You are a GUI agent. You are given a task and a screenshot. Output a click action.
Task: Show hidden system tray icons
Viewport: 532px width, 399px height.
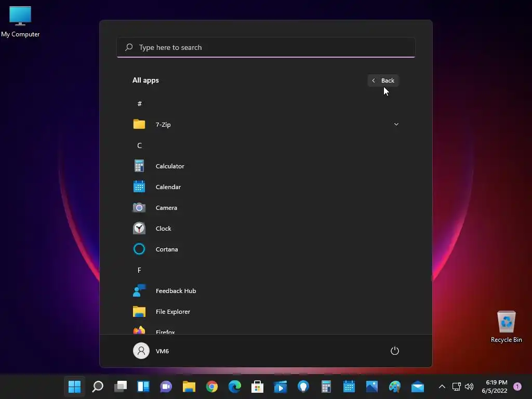pyautogui.click(x=442, y=386)
